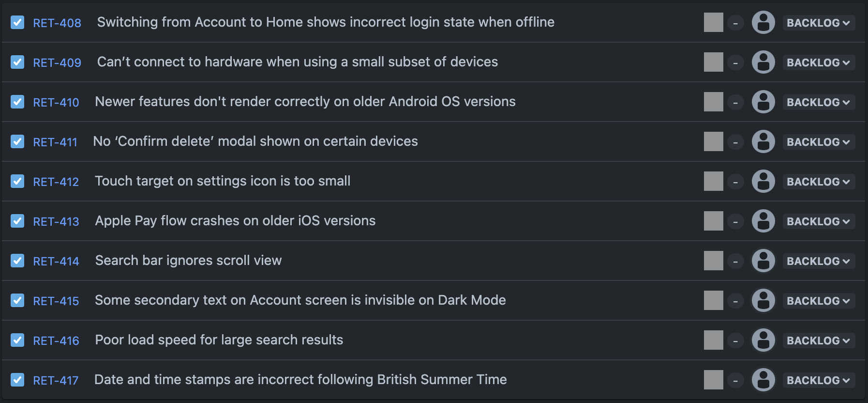This screenshot has width=868, height=403.
Task: Uncheck the RET-412 row checkbox
Action: pyautogui.click(x=17, y=181)
